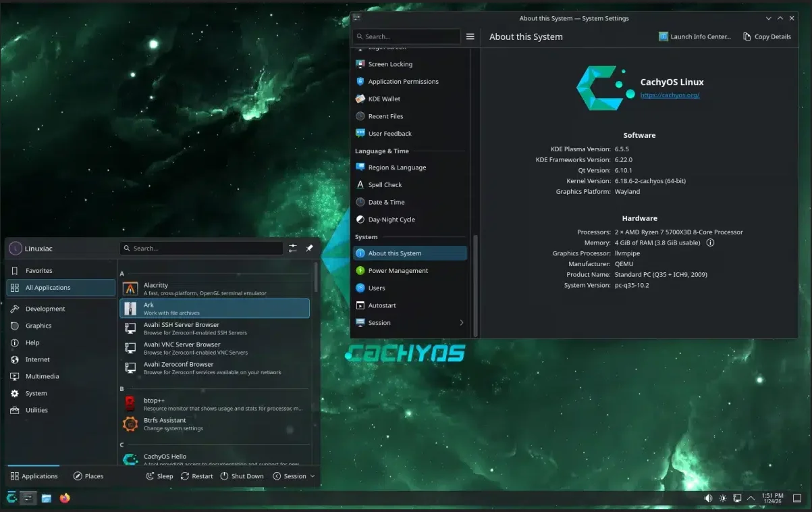Open the CachyOS application launcher in the taskbar
Screen dimensions: 812x512
11,498
